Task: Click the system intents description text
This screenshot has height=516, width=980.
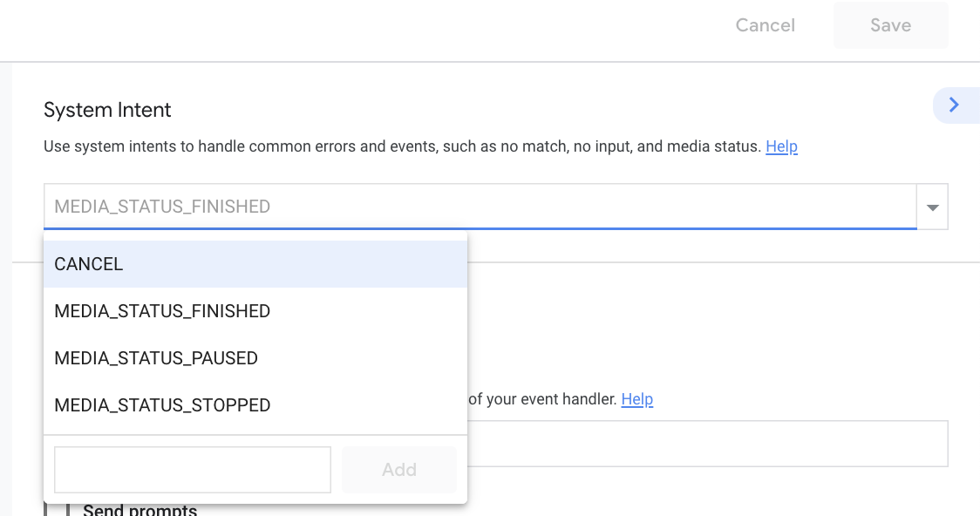Action: pyautogui.click(x=403, y=146)
